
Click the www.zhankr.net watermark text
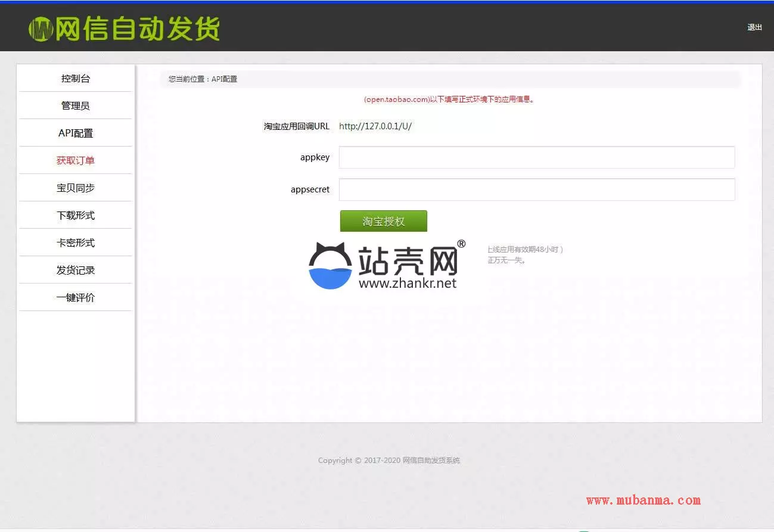[408, 284]
